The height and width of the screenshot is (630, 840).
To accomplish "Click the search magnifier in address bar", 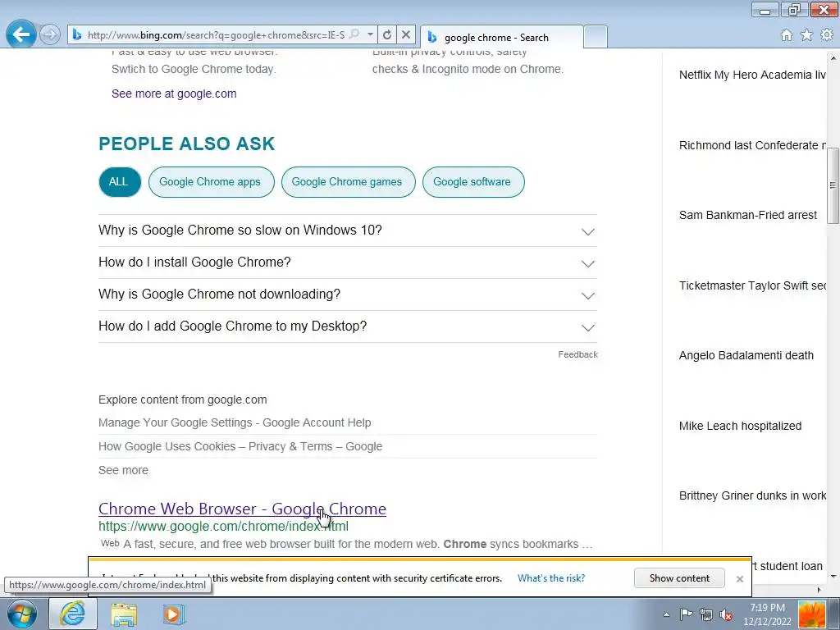I will tap(354, 34).
